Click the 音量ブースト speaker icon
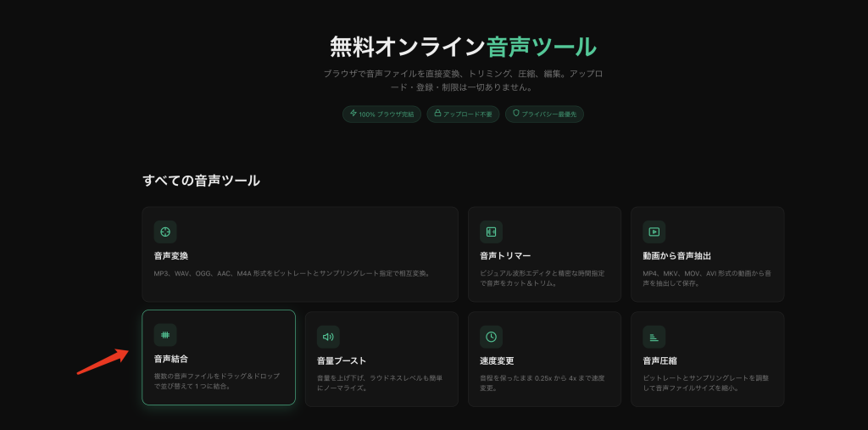Viewport: 868px width, 430px height. pos(328,337)
